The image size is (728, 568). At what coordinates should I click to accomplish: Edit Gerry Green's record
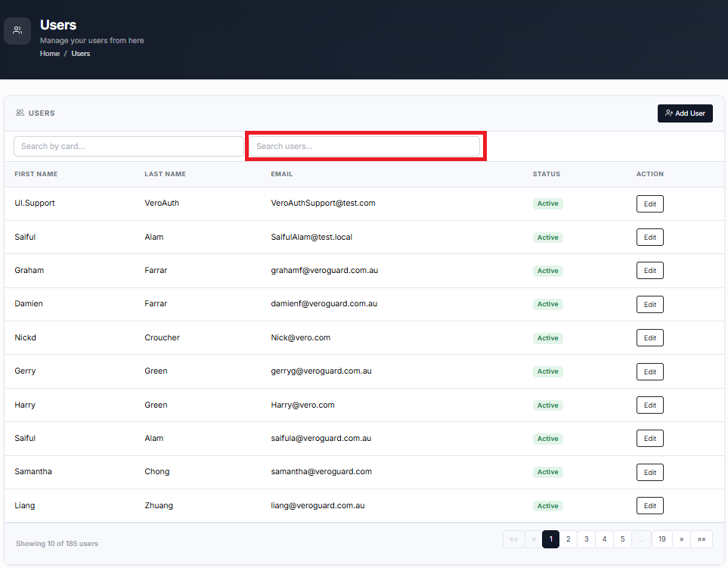[x=649, y=371]
